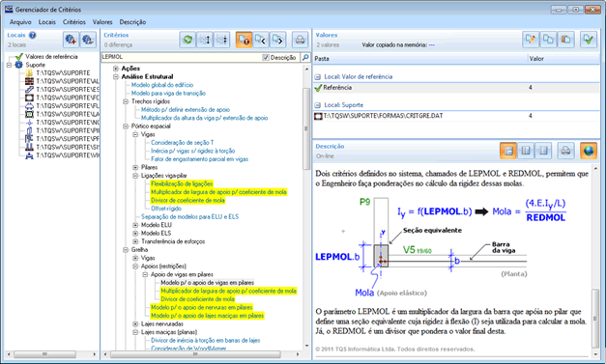
Task: Click the add location icon in Locais
Action: pos(72,40)
